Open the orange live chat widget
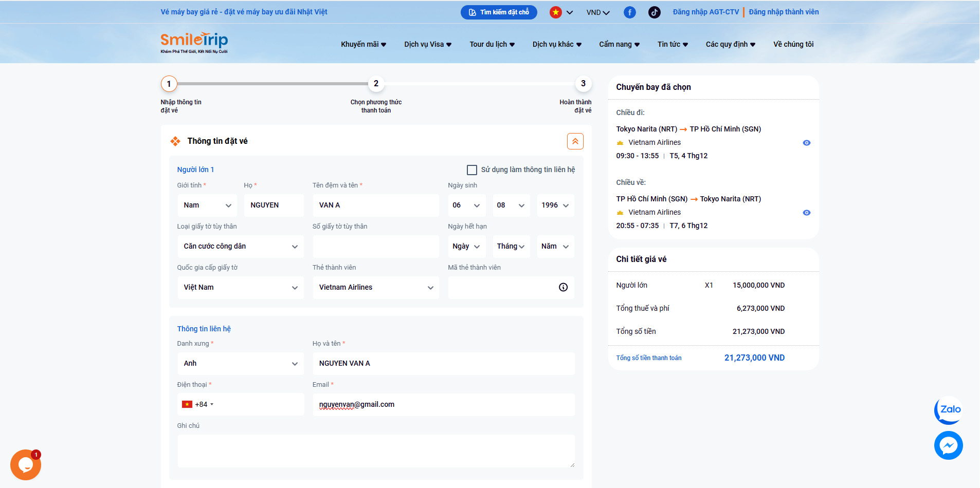Image resolution: width=980 pixels, height=488 pixels. 25,465
